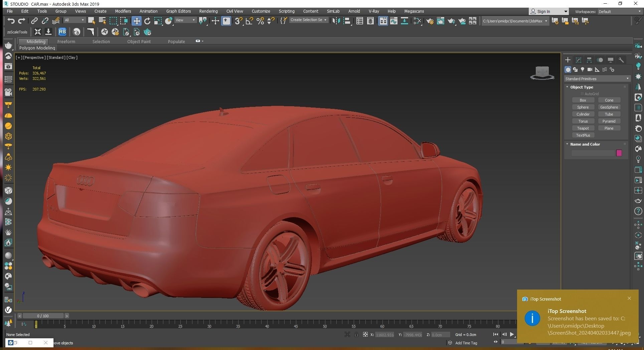Toggle the 3D Snaps icon
The width and height of the screenshot is (644, 350).
(x=238, y=21)
